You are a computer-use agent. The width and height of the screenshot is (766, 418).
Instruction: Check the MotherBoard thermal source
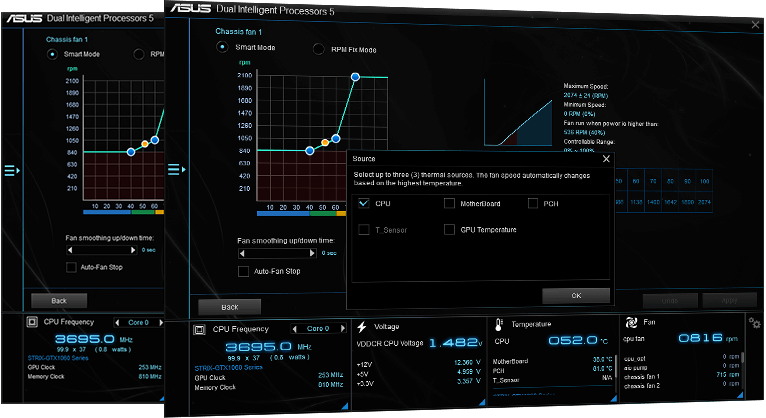tap(449, 203)
